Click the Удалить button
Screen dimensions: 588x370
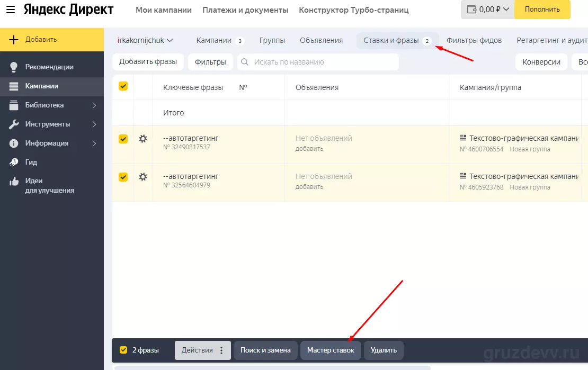(x=384, y=350)
